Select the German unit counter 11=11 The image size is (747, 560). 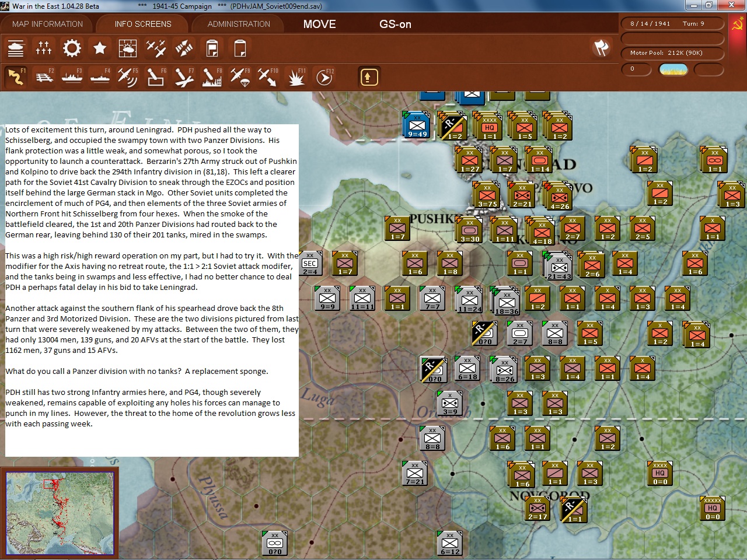tap(362, 298)
